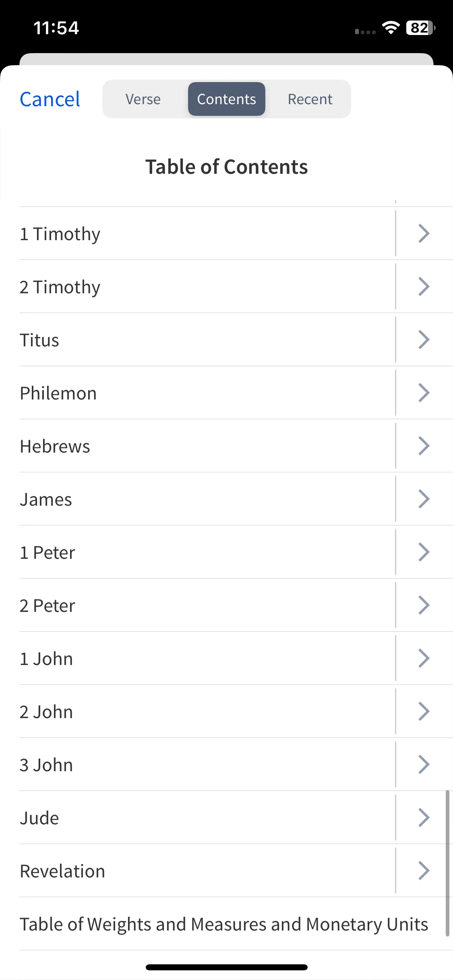Image resolution: width=453 pixels, height=980 pixels.
Task: Expand the 1 Peter chevron
Action: coord(424,552)
